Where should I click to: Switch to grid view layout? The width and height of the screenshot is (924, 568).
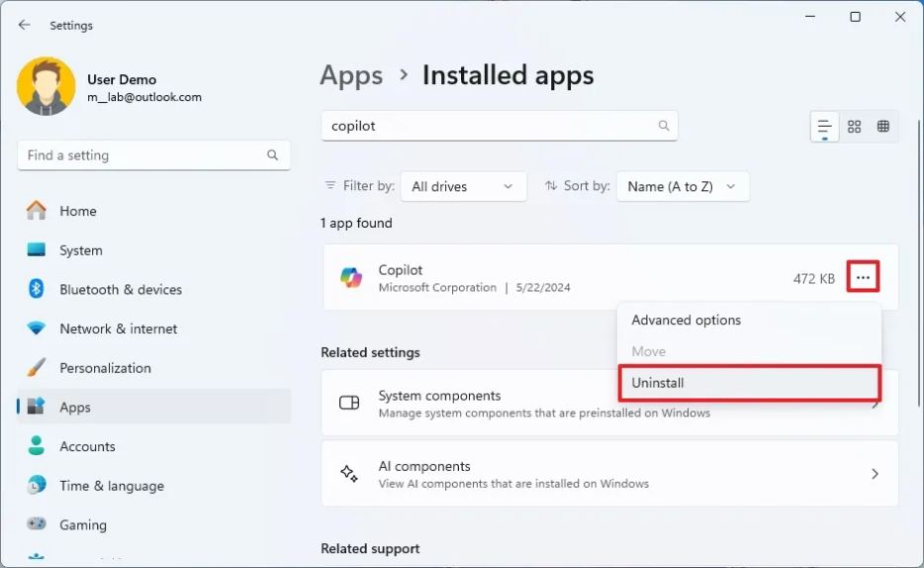coord(855,127)
